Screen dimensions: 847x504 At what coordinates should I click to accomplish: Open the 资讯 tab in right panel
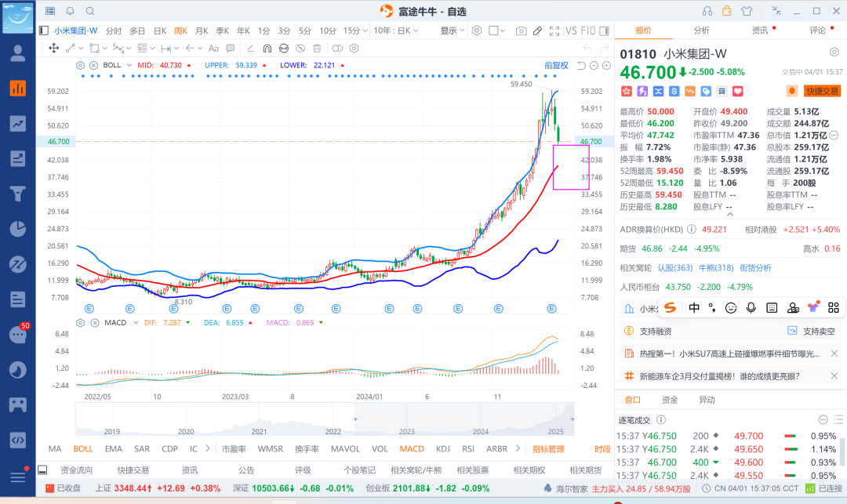759,31
